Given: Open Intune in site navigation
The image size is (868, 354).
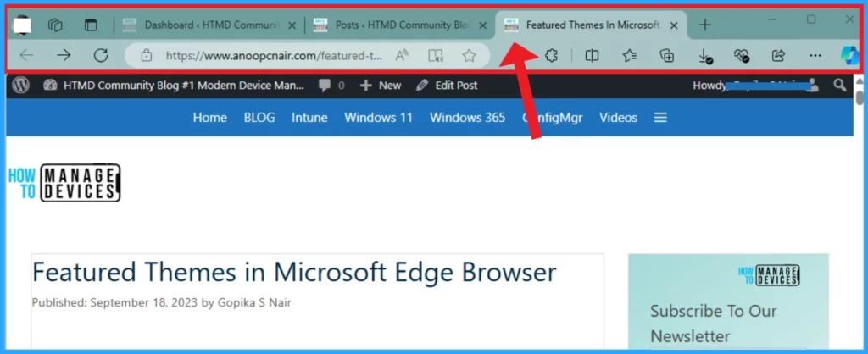Looking at the screenshot, I should (x=309, y=117).
